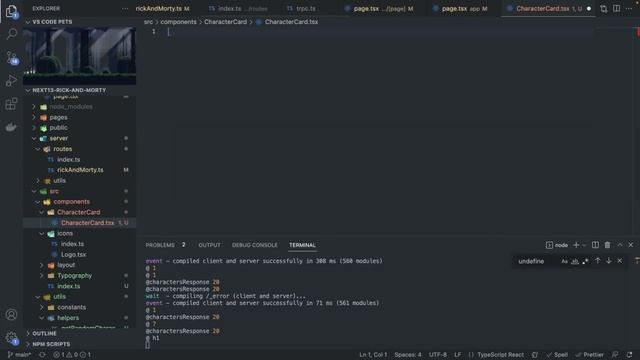Click the synchronize changes icon in status bar
The image size is (640, 360).
coord(42,355)
